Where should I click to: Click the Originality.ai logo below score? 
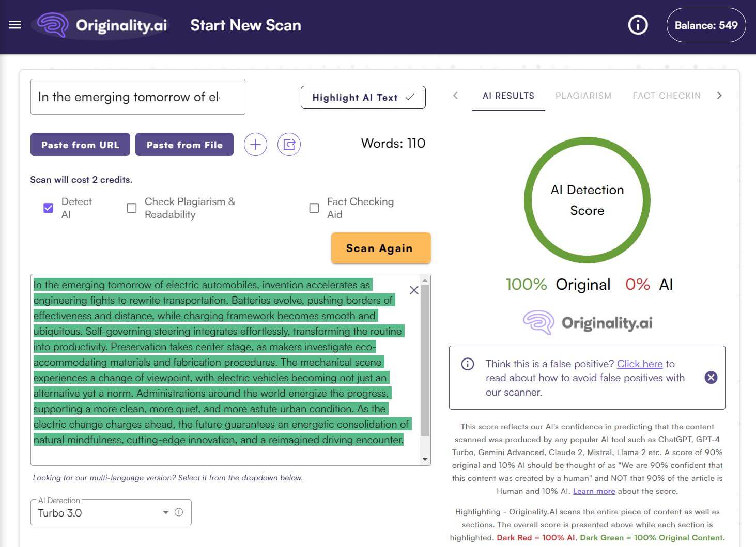coord(588,323)
